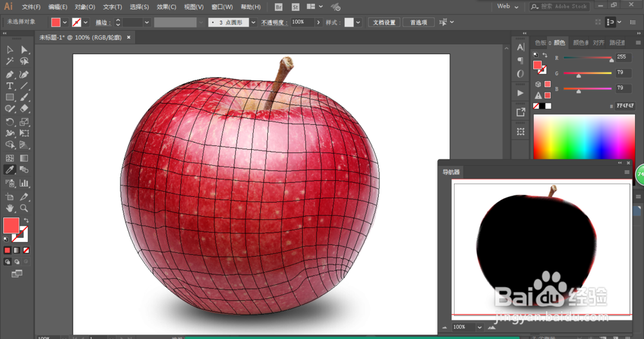Expand the opacity 100% arrow
The width and height of the screenshot is (644, 339).
tap(318, 23)
